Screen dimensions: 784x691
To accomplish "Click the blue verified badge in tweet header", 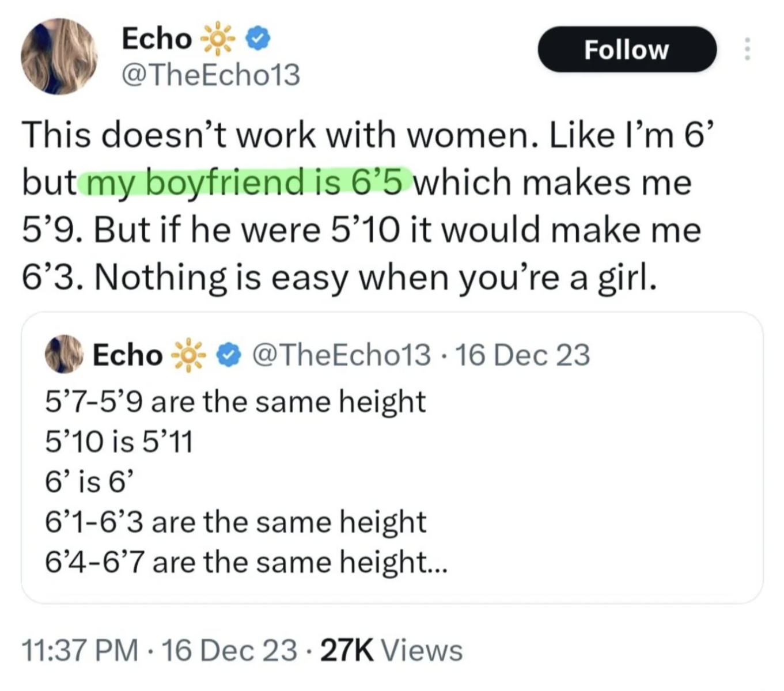I will pyautogui.click(x=258, y=40).
